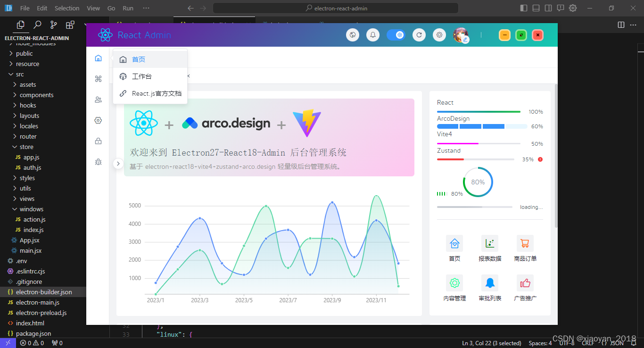
Task: Click Ln 3, Col 22 cursor position status
Action: point(492,343)
